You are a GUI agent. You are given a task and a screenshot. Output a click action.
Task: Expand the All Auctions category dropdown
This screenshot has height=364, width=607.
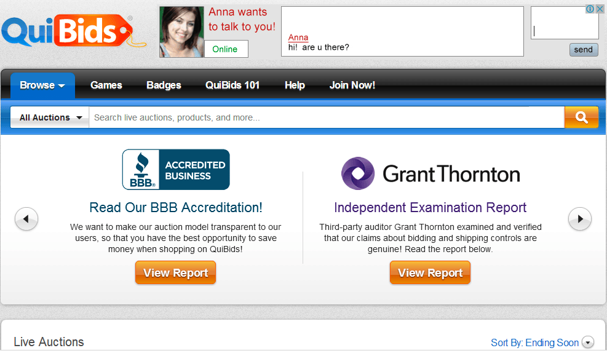50,117
